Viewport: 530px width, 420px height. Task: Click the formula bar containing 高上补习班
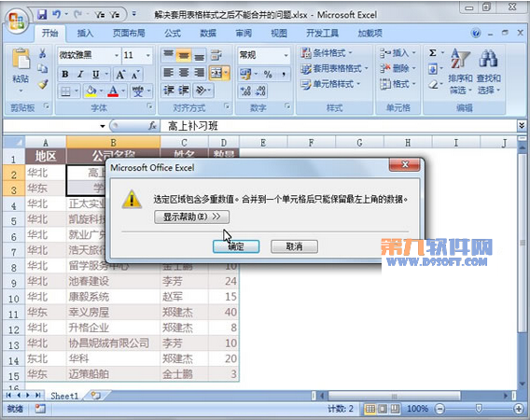point(338,126)
